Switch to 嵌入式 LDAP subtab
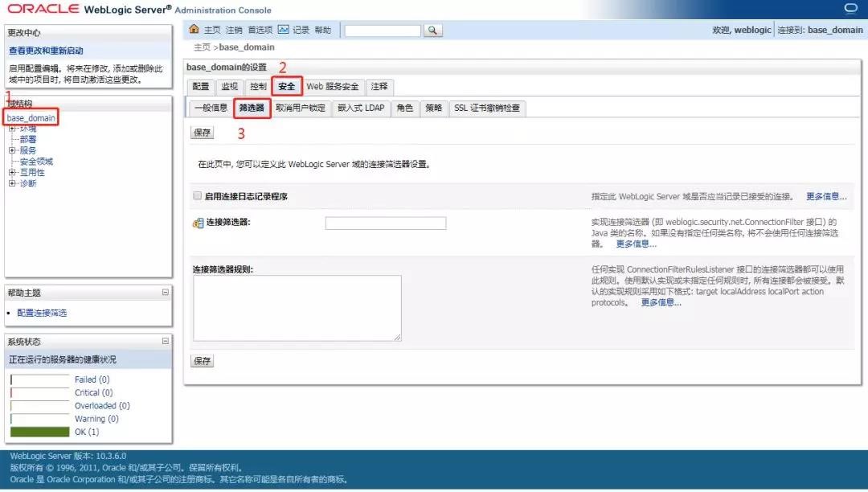 (x=361, y=108)
